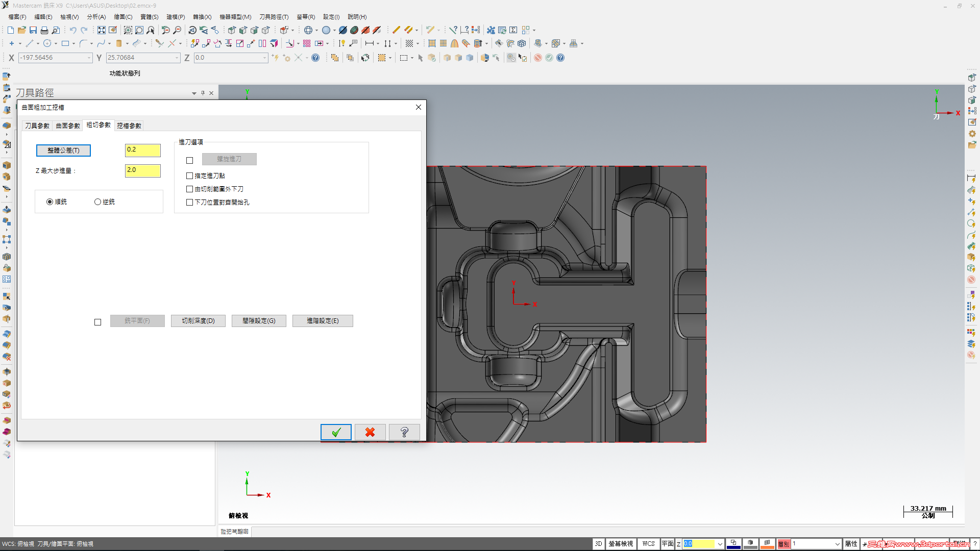The height and width of the screenshot is (551, 980).
Task: Click the green checkmark OK icon
Action: tap(336, 432)
